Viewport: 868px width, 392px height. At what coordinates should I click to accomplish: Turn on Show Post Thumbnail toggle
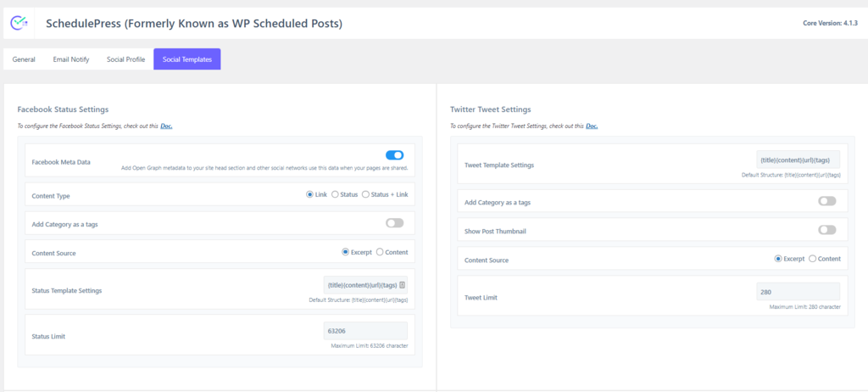826,230
